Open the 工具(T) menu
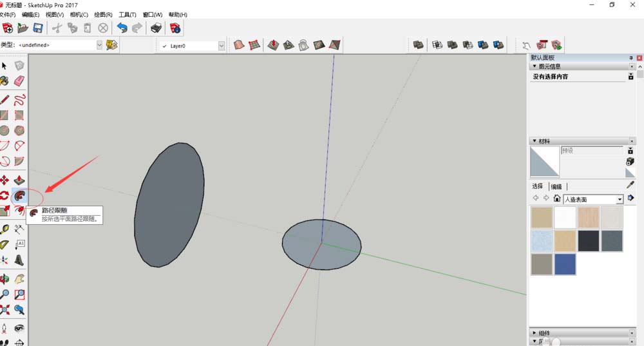Image resolution: width=644 pixels, height=346 pixels. tap(128, 14)
